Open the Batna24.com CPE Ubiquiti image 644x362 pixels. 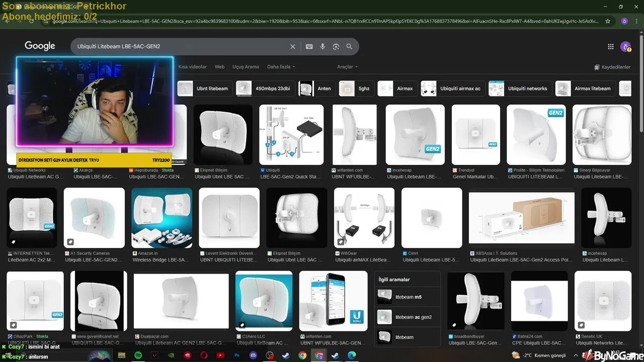point(539,301)
